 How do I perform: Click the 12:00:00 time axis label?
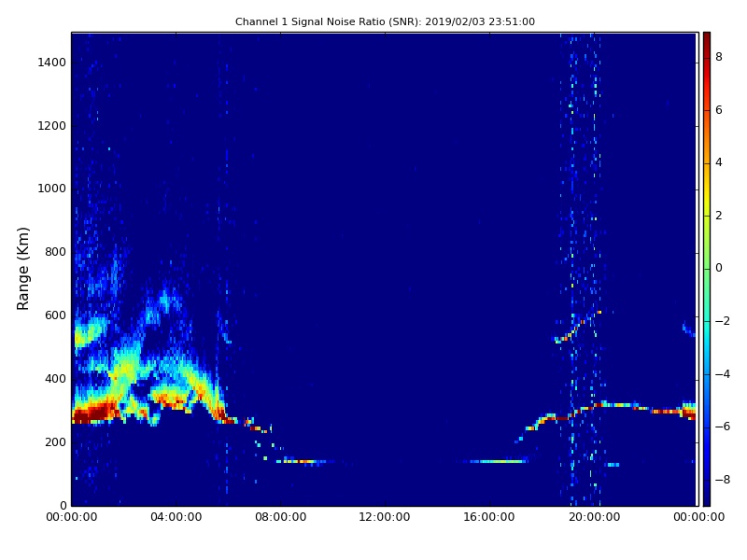pos(385,517)
